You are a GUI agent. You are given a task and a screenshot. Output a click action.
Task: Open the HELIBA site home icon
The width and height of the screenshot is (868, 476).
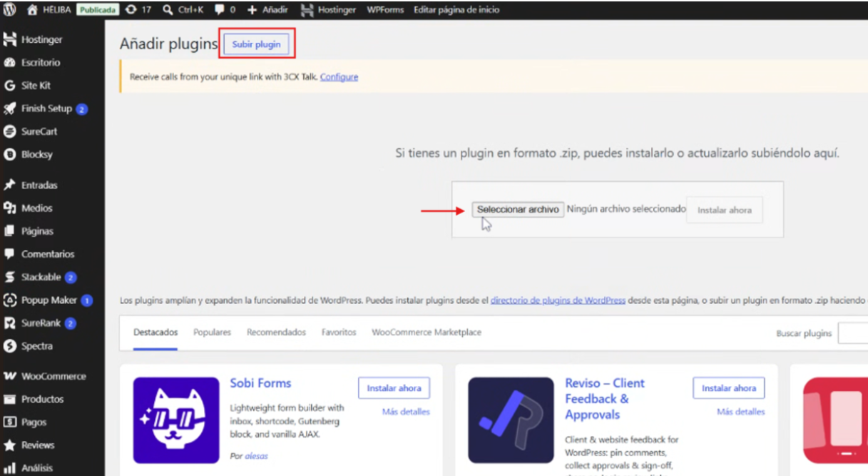coord(32,10)
